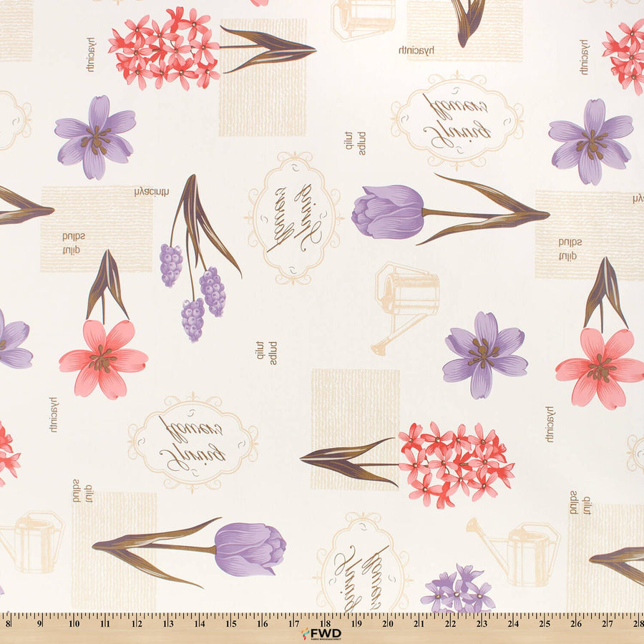
Task: Click the small purple hyacinth at bottom
Action: point(458,590)
